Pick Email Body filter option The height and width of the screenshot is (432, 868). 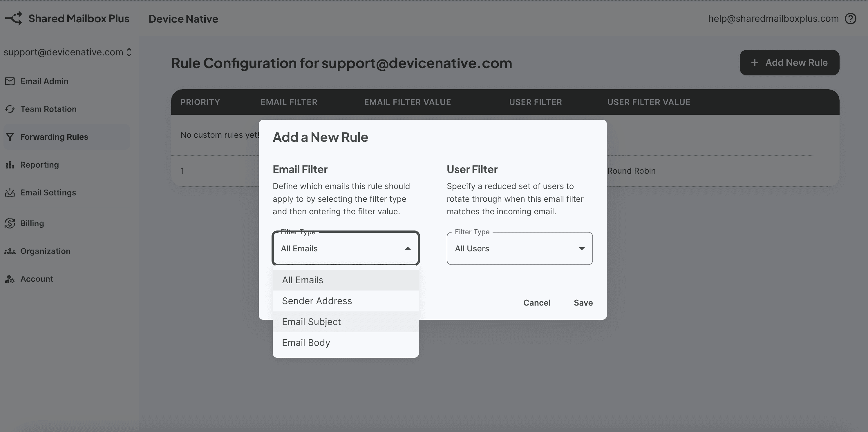(306, 343)
